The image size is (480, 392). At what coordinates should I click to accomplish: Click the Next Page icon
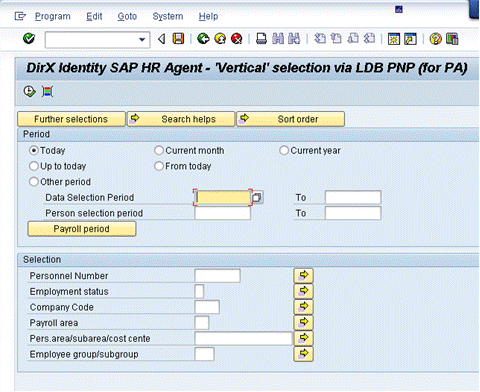click(x=353, y=39)
